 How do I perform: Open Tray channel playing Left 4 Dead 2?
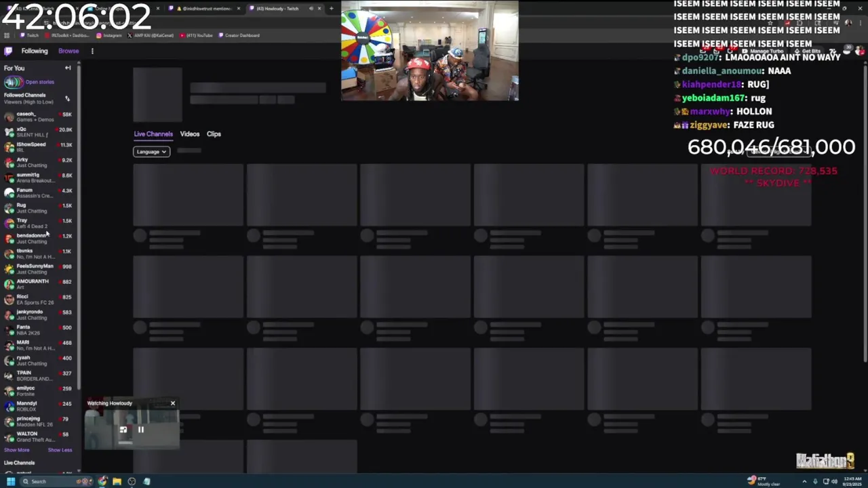(x=38, y=223)
